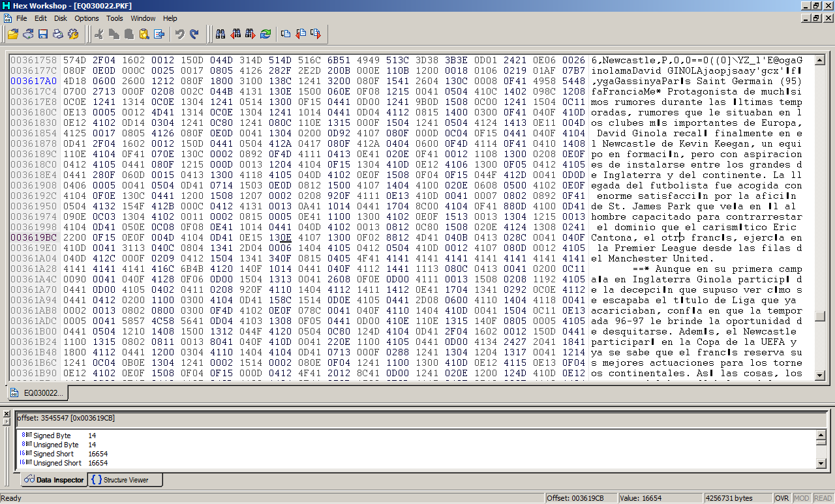This screenshot has height=504, width=835.
Task: Click the hex view scrollbar down arrow
Action: [x=820, y=374]
